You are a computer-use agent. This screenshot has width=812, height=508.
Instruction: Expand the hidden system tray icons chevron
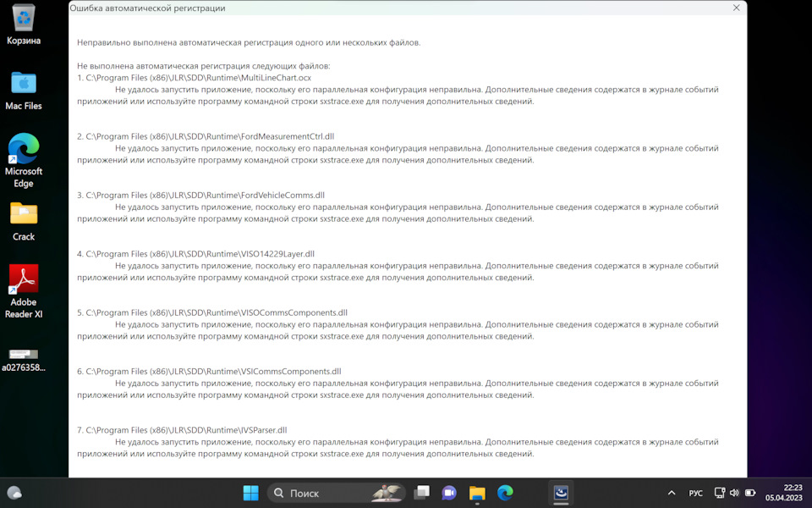(672, 493)
